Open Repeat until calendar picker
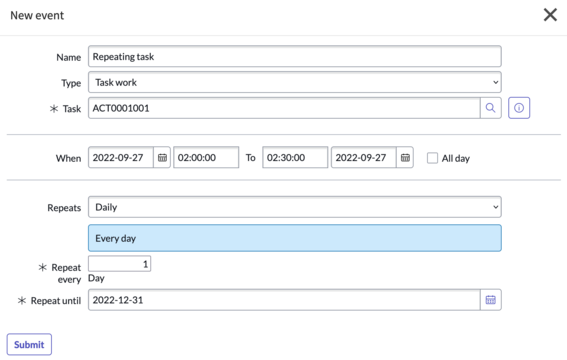The width and height of the screenshot is (567, 360). (490, 300)
